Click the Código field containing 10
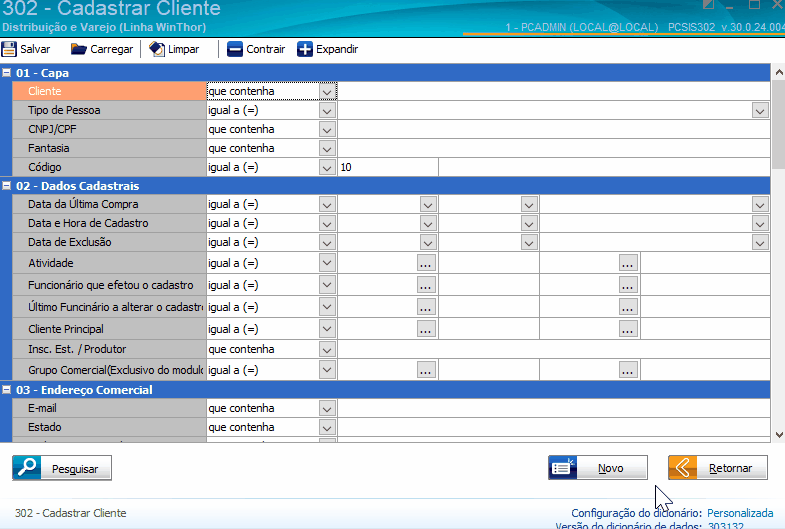The width and height of the screenshot is (785, 529). (388, 167)
